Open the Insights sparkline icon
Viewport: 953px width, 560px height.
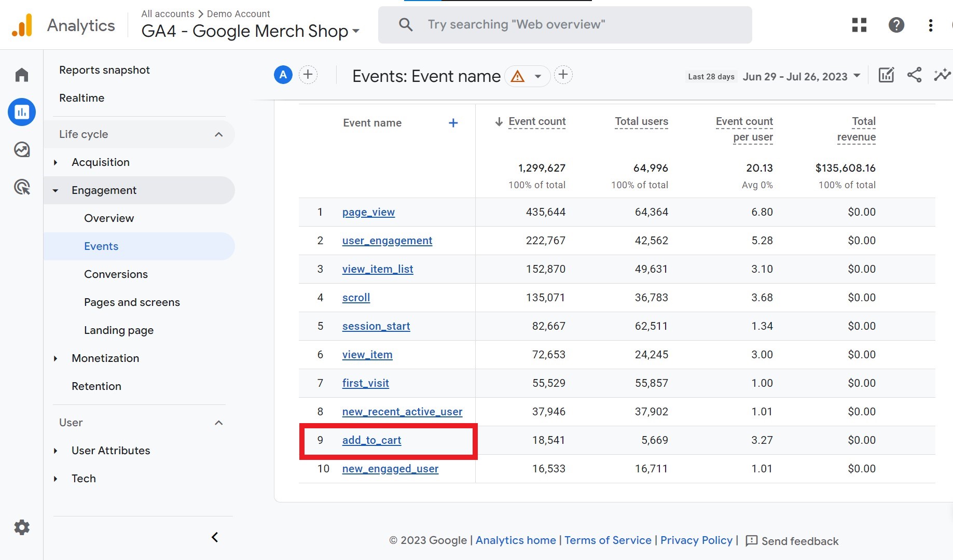coord(942,75)
